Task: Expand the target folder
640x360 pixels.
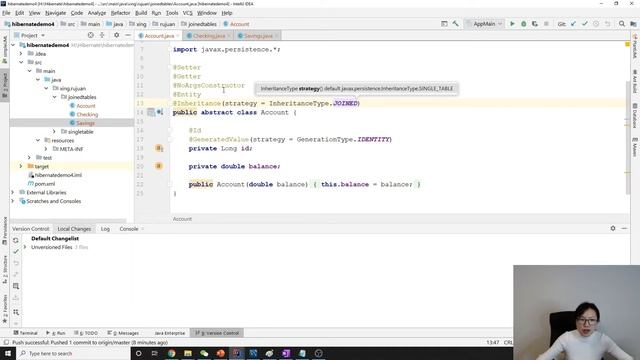Action: pyautogui.click(x=21, y=166)
